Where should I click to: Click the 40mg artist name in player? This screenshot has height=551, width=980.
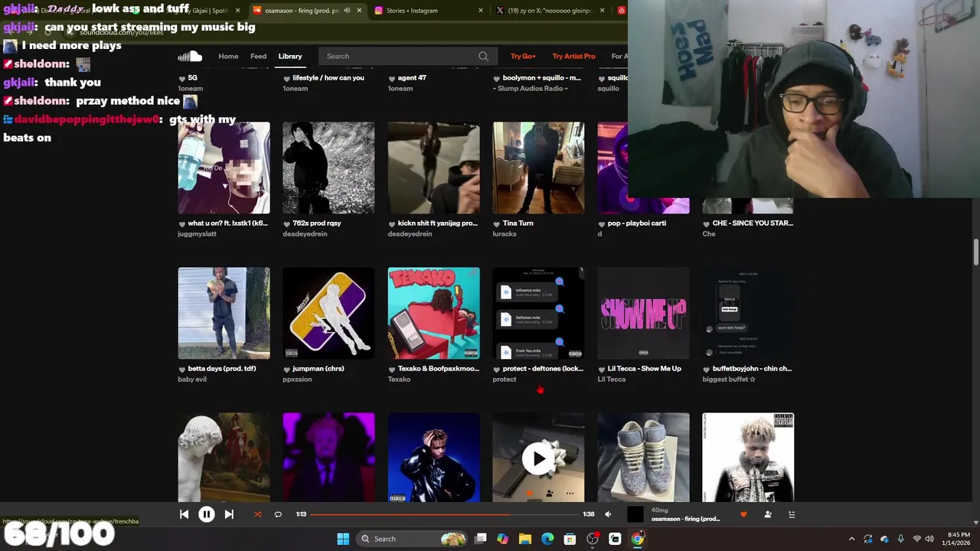pos(659,510)
